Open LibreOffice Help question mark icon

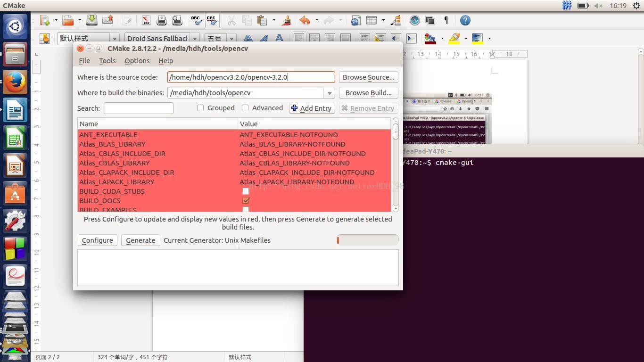[x=465, y=20]
